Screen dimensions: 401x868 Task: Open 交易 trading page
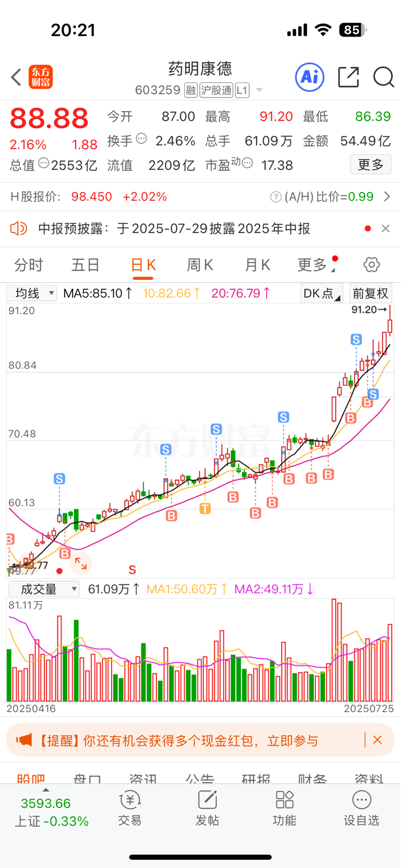point(130,809)
